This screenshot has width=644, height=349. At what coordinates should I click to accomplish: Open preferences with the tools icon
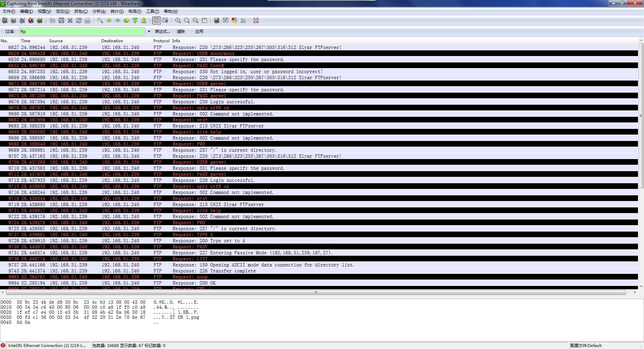(243, 20)
